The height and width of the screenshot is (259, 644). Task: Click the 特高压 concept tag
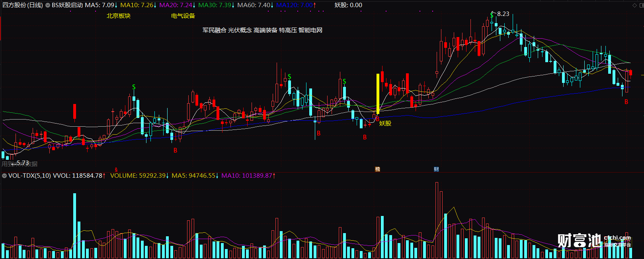tap(288, 30)
